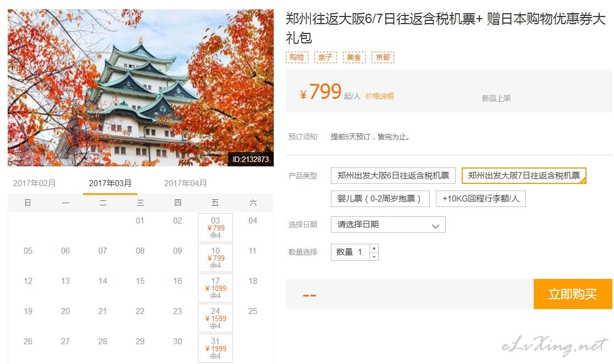Switch to the 2017年02月 calendar tab
This screenshot has width=614, height=364.
(x=35, y=183)
